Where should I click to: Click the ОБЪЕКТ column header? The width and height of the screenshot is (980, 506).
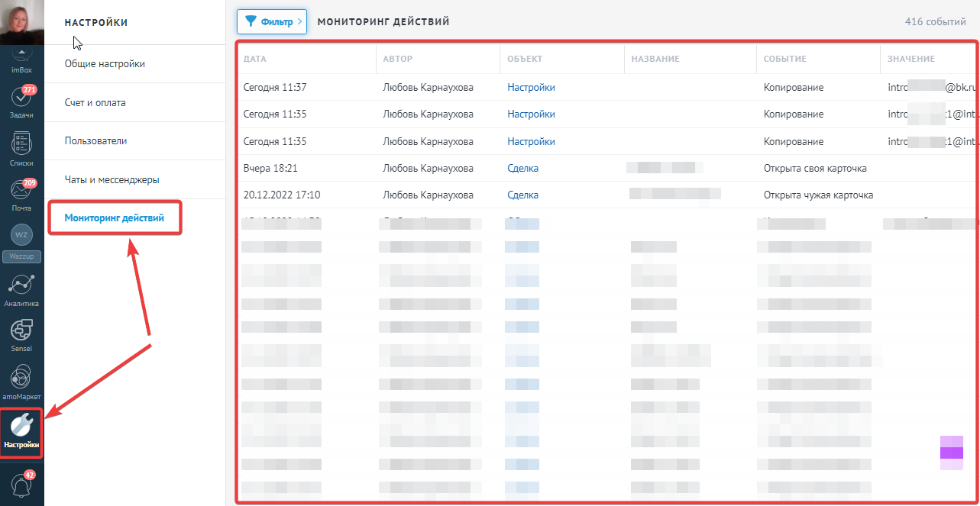click(x=525, y=59)
